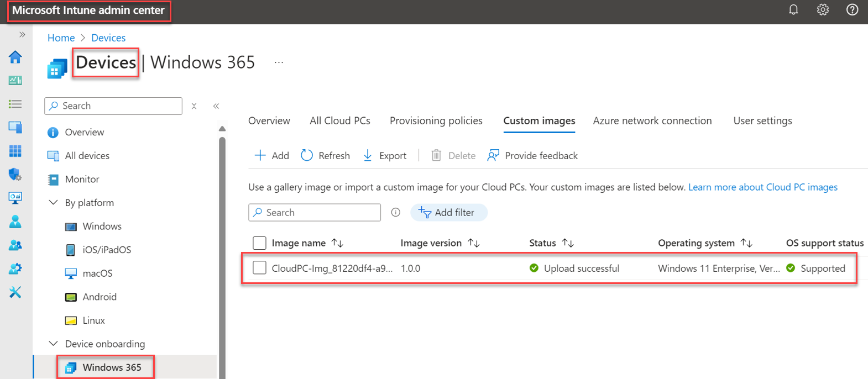The image size is (868, 379).
Task: Add a new custom image
Action: [271, 156]
